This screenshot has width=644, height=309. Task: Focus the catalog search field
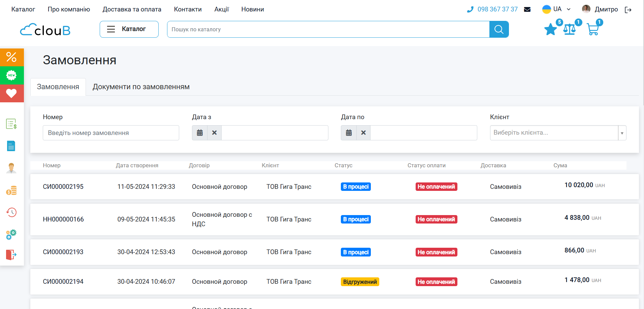coord(328,30)
